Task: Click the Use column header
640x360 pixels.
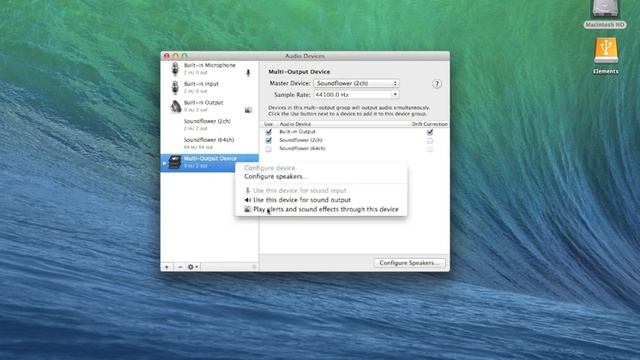Action: point(269,124)
